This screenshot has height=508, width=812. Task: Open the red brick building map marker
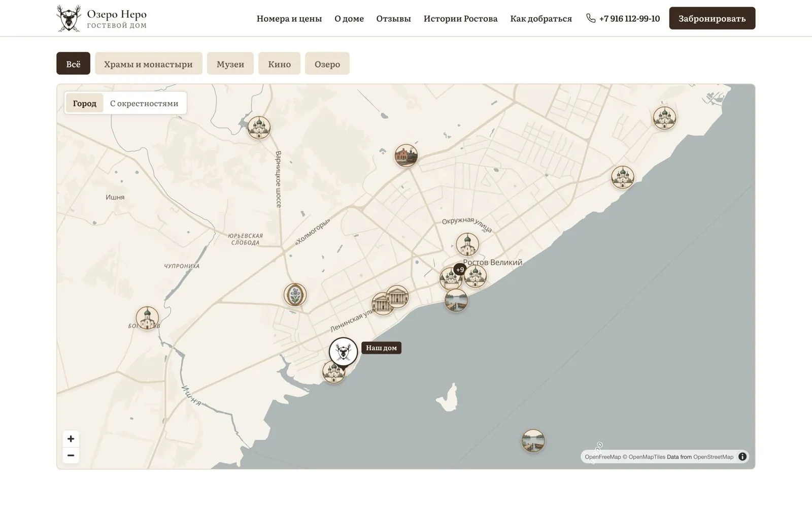pyautogui.click(x=406, y=155)
